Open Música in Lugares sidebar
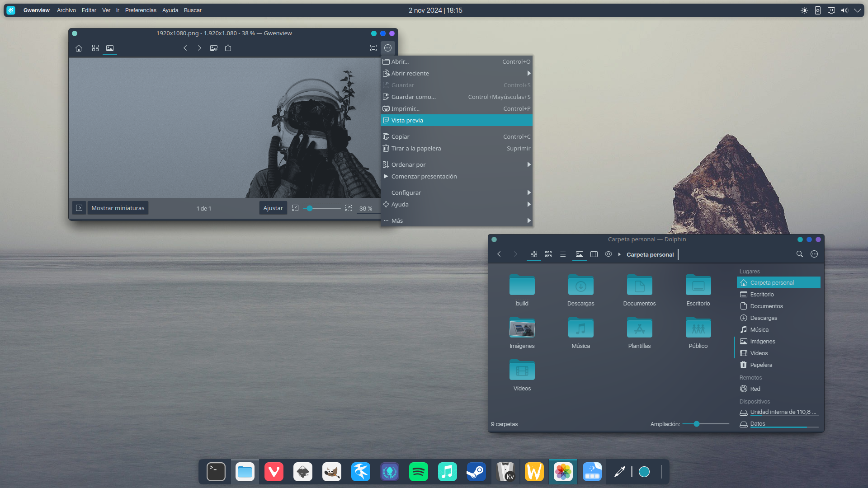This screenshot has height=488, width=868. point(778,329)
